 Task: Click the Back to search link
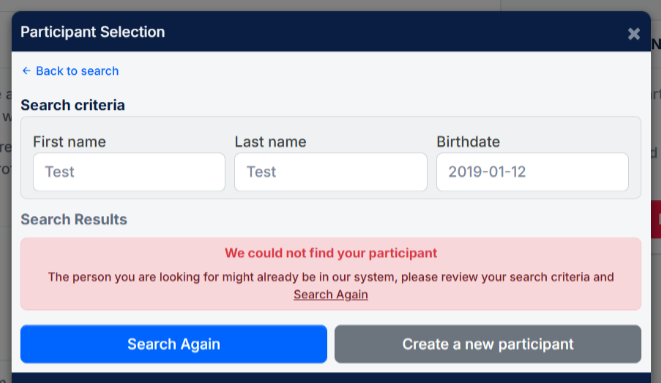tap(70, 71)
